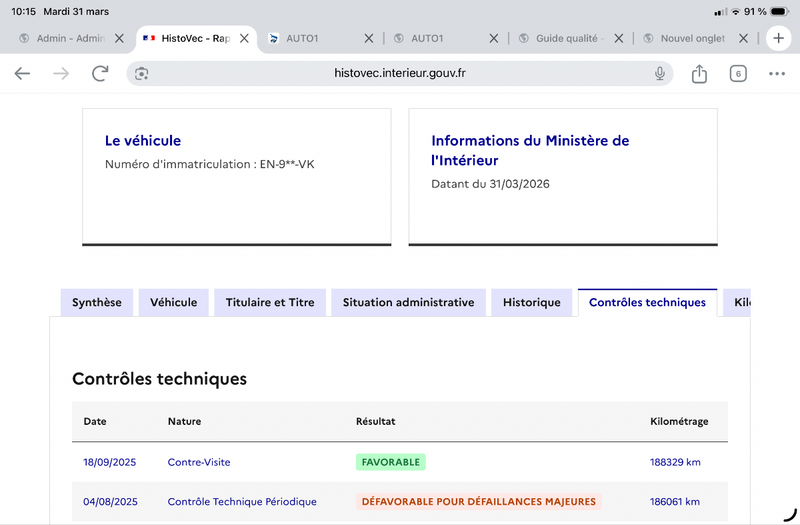Screen dimensions: 800x525
Task: Tap the microphone icon in address bar
Action: (x=660, y=73)
